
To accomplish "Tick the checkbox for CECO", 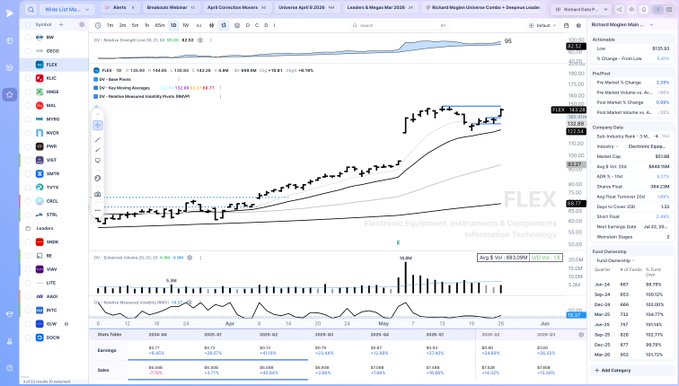I will pyautogui.click(x=28, y=51).
